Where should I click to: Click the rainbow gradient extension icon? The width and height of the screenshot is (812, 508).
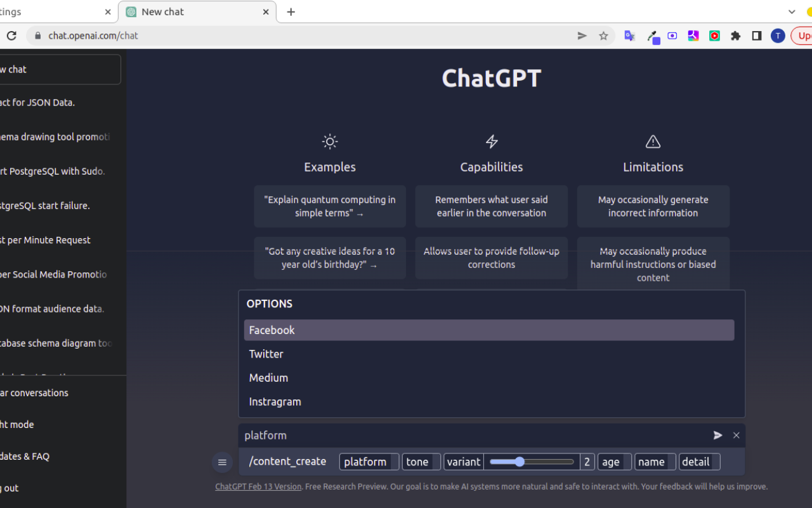pos(693,36)
